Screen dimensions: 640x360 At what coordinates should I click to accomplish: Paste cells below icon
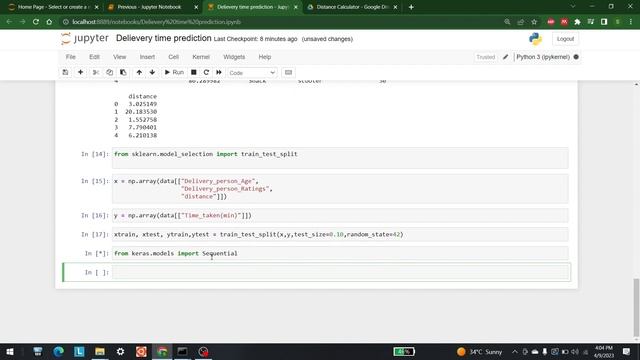(x=123, y=72)
